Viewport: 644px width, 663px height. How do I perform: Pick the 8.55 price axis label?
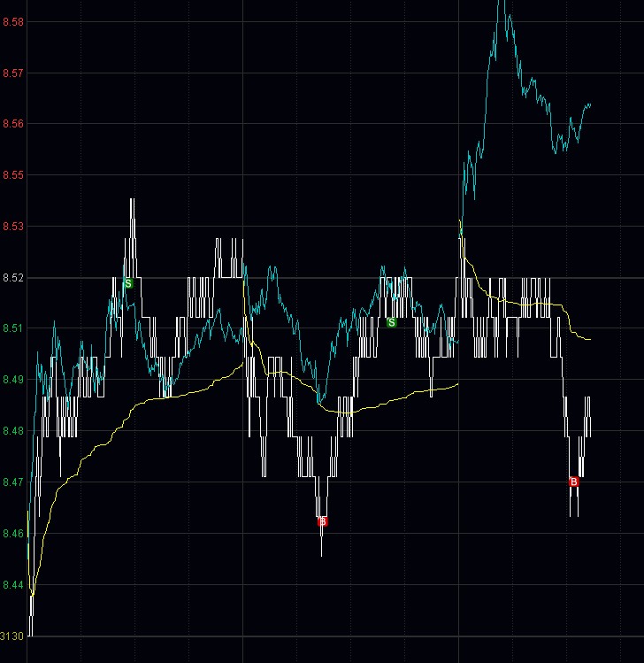coord(13,174)
